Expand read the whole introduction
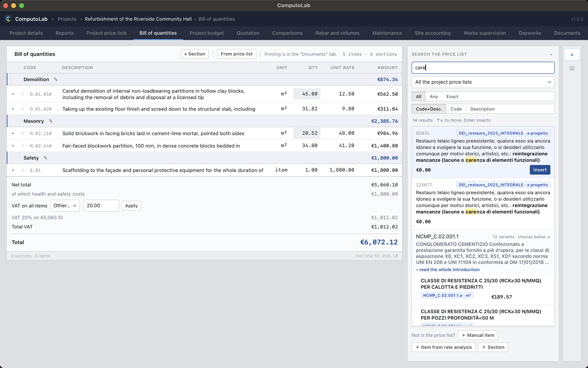 448,270
